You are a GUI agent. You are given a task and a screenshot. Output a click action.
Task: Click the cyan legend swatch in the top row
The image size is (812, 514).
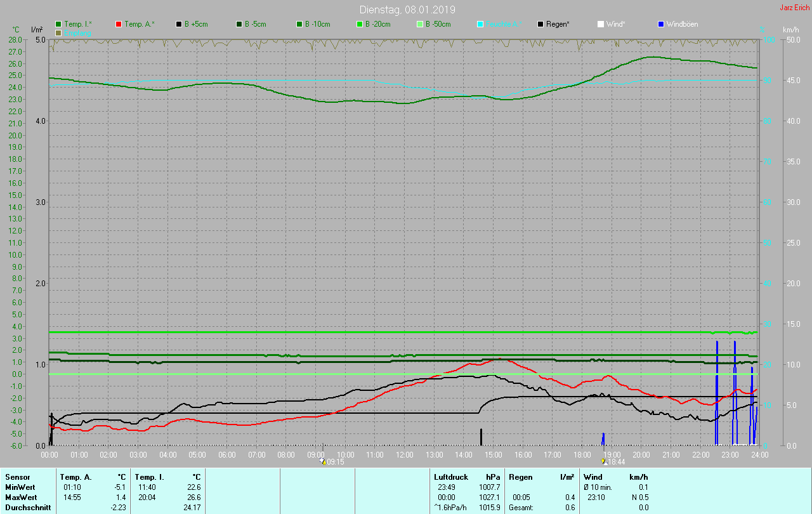(480, 24)
